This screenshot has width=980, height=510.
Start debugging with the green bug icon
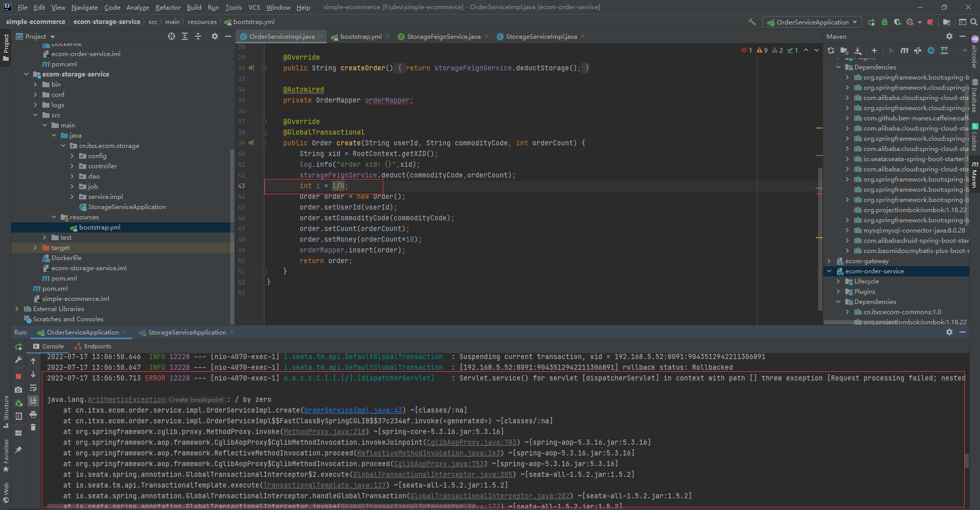(885, 22)
